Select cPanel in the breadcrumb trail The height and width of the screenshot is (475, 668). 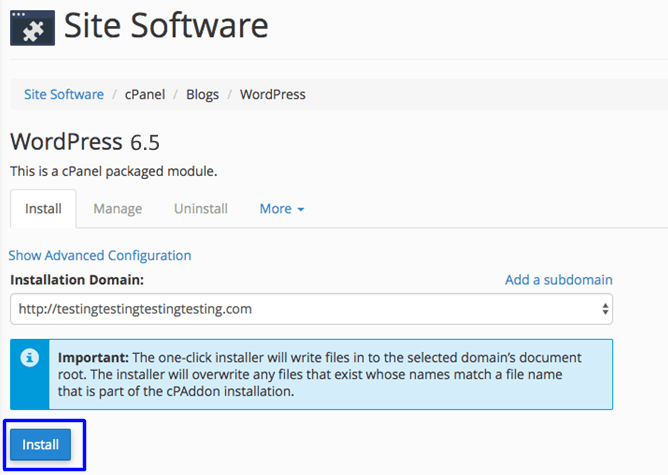[146, 94]
